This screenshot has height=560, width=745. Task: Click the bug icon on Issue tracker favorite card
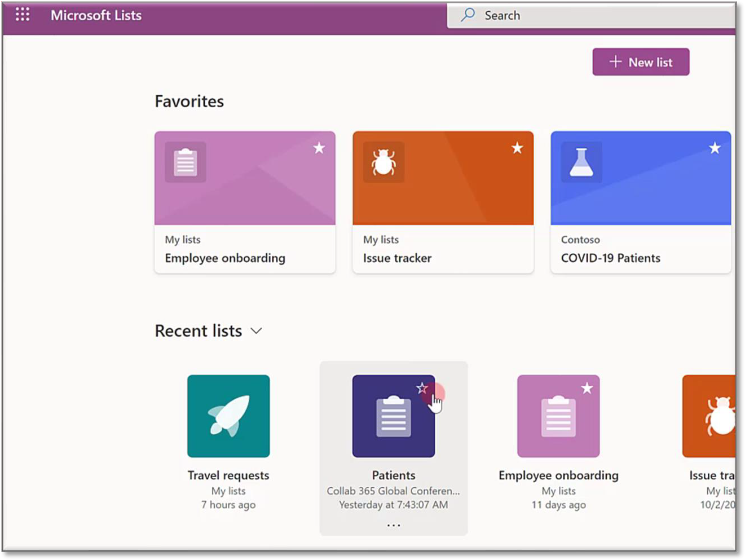coord(383,162)
